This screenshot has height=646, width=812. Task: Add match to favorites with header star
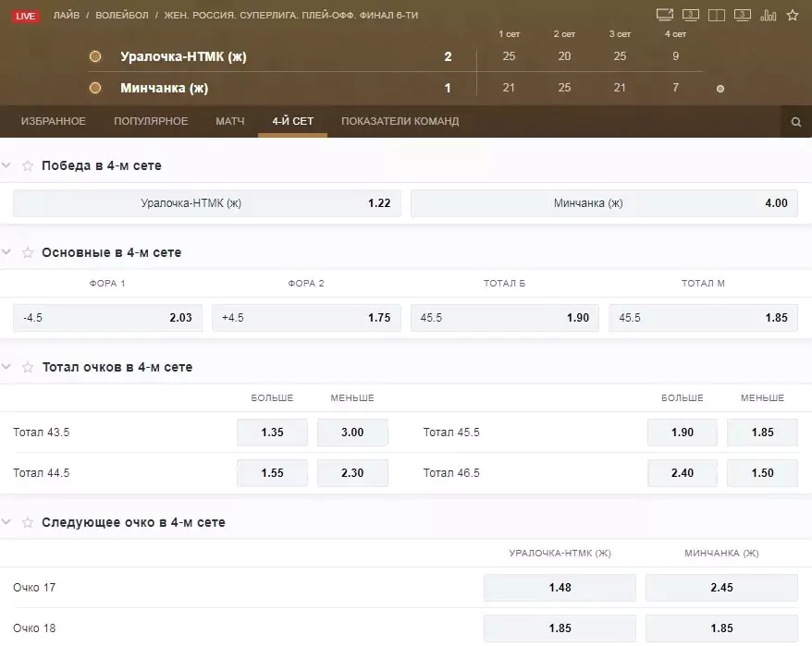[x=793, y=15]
